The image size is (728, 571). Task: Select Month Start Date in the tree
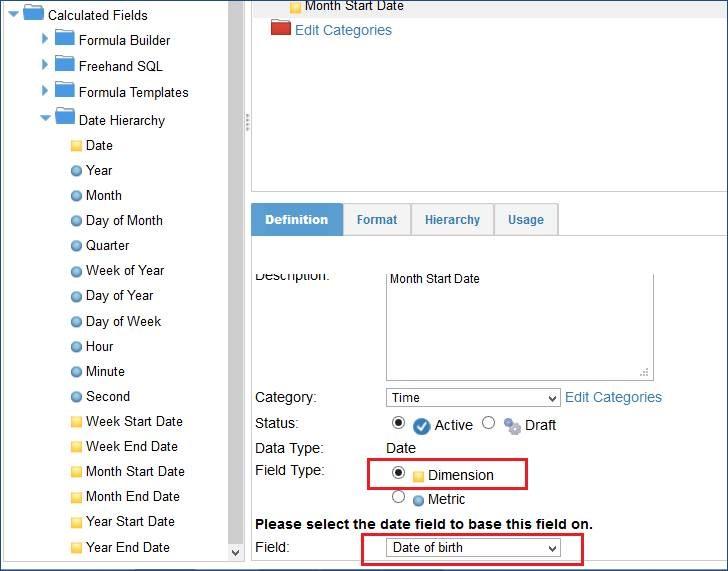click(135, 472)
